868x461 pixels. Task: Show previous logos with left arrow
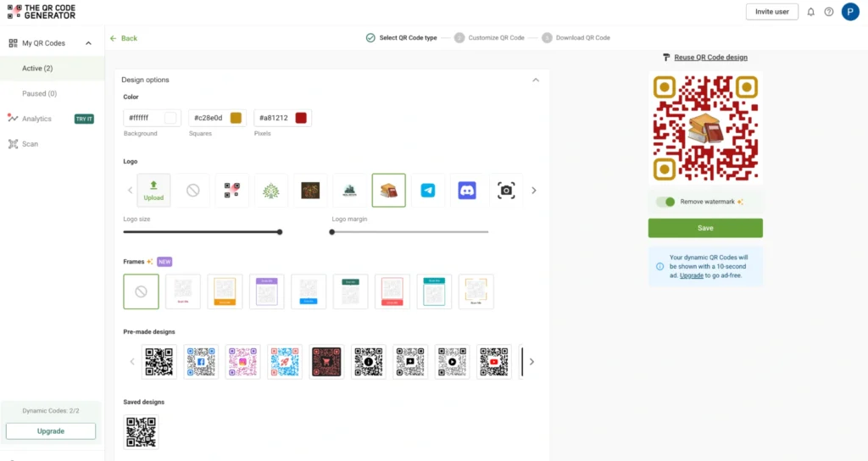pyautogui.click(x=130, y=191)
